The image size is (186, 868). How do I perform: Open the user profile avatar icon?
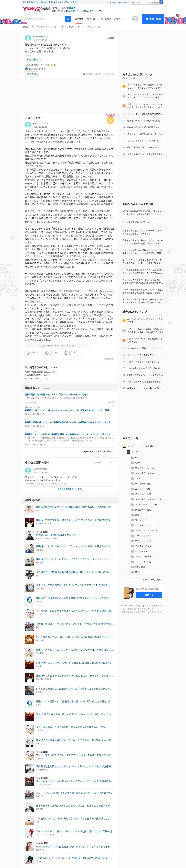click(135, 19)
